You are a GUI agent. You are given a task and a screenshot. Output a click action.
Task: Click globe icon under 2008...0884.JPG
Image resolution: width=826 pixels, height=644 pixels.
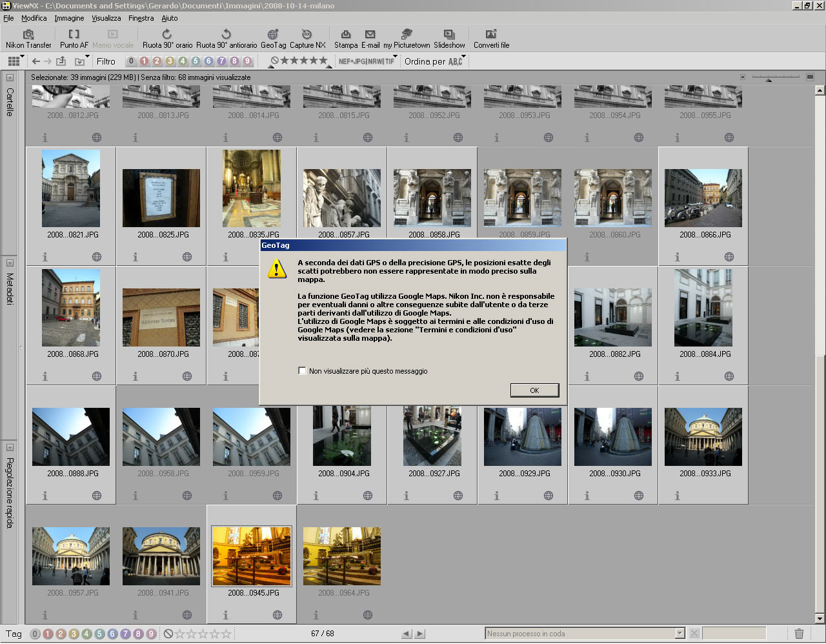[729, 376]
